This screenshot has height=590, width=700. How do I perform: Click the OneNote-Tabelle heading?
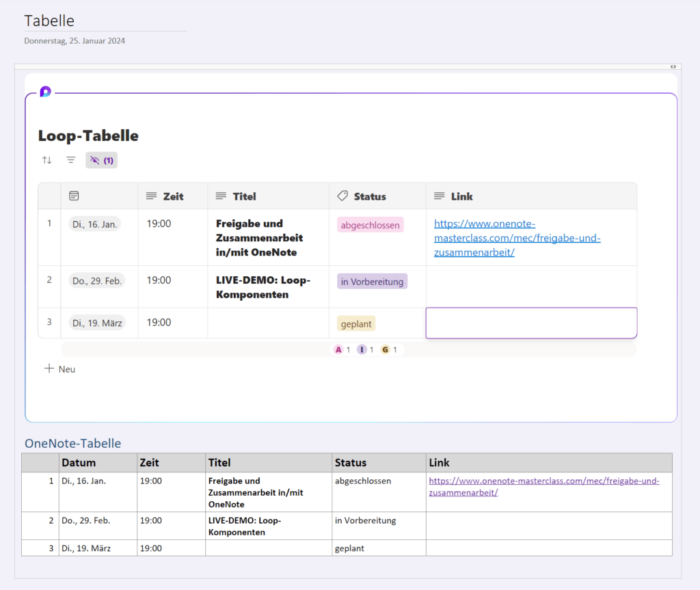point(72,443)
